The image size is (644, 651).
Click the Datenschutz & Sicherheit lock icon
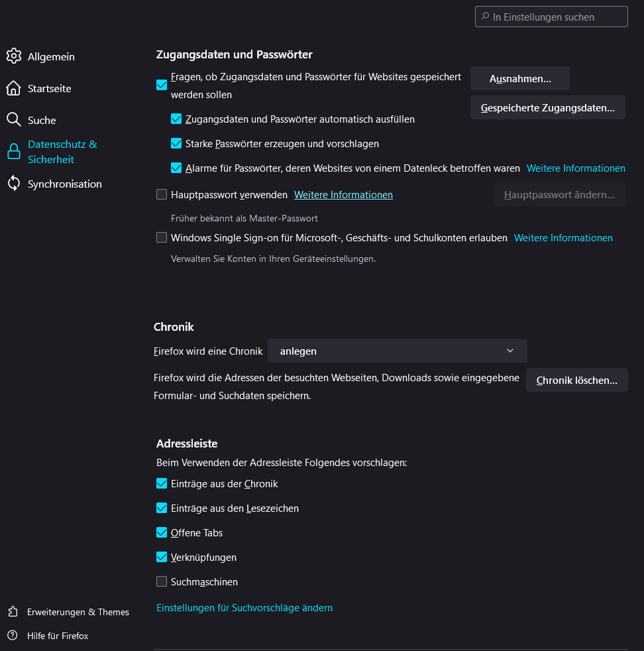[x=14, y=152]
